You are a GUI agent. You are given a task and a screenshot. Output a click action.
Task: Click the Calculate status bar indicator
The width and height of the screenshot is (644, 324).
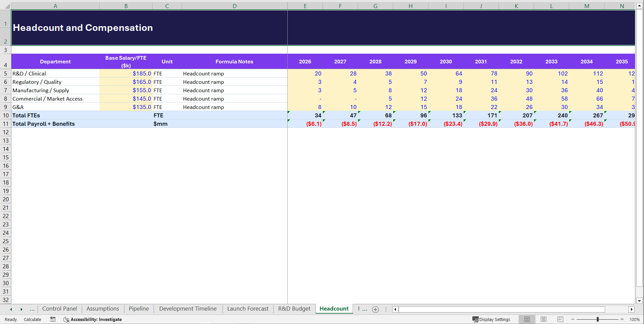click(x=33, y=319)
